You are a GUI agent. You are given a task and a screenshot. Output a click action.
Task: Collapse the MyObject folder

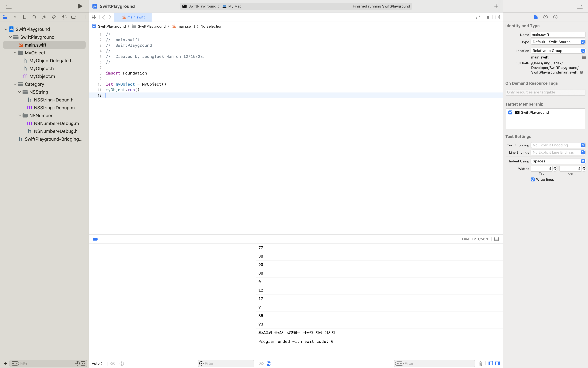[15, 53]
